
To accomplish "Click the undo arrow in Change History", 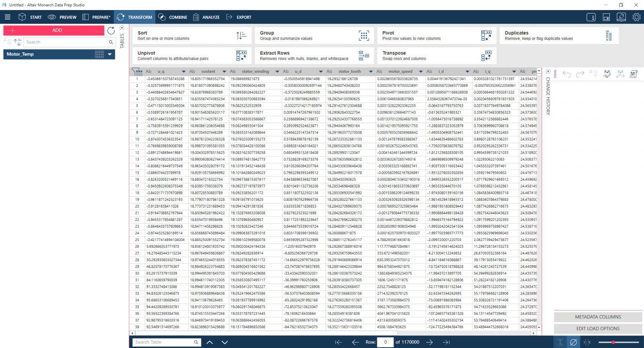I will tap(567, 74).
